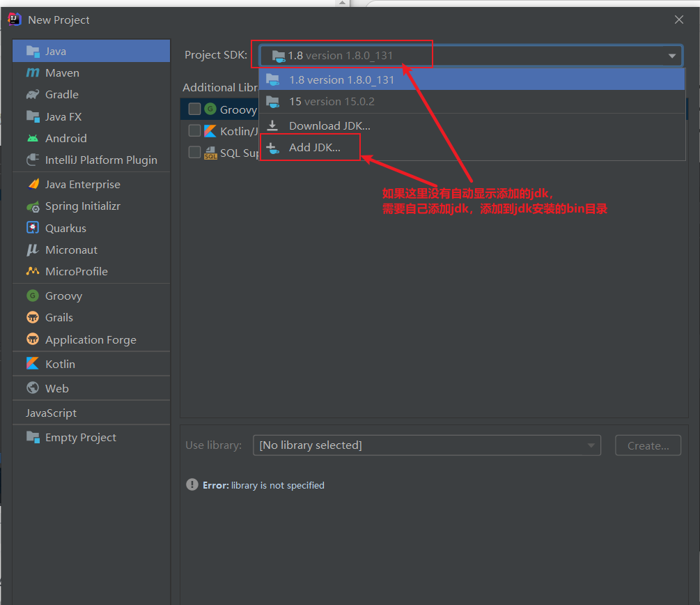
Task: Click the plus icon beside Add JDK
Action: tap(272, 148)
